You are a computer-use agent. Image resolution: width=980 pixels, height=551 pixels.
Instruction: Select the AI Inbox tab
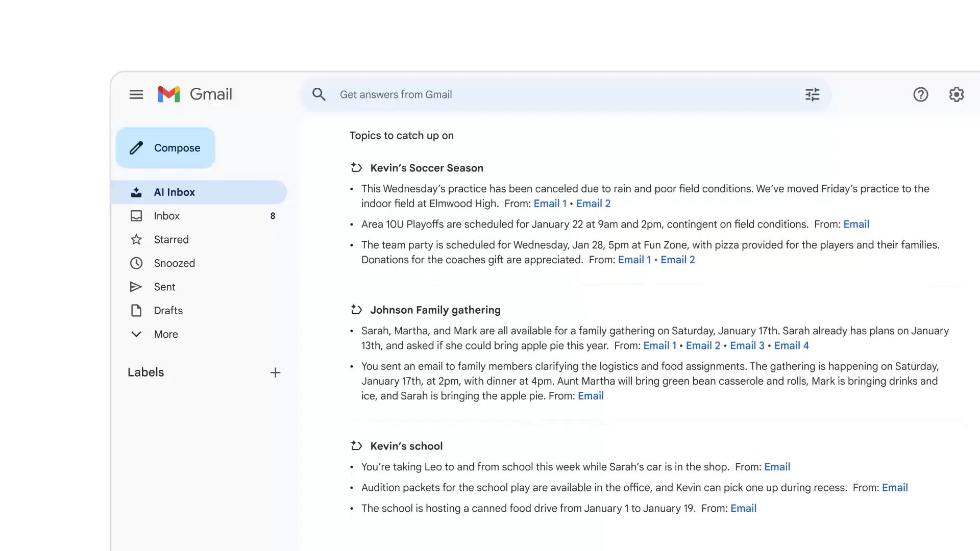(x=174, y=192)
